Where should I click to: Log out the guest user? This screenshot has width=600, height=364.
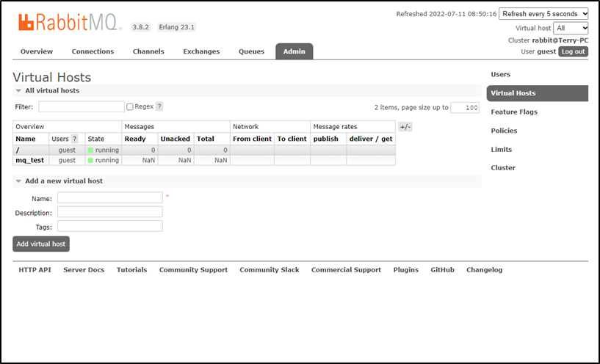573,51
